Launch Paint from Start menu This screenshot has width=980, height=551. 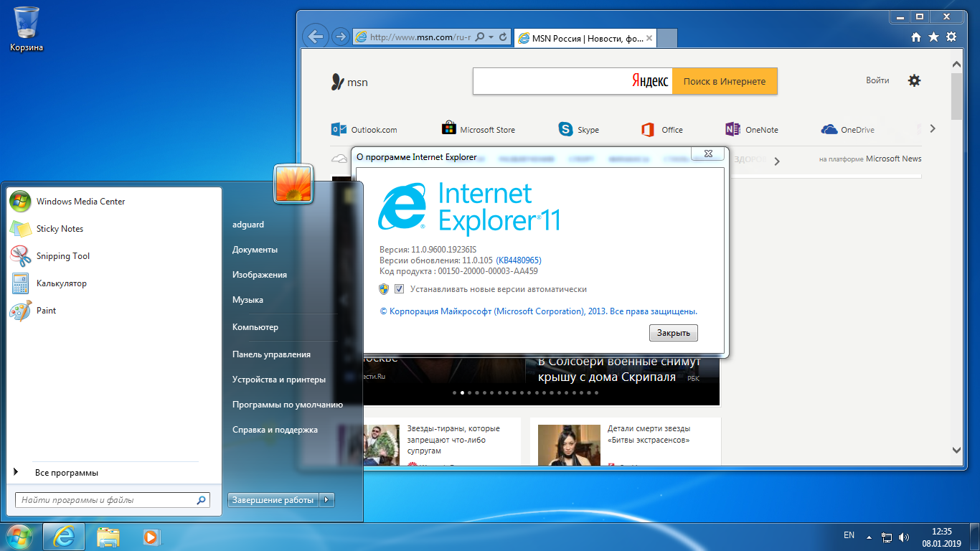click(114, 311)
